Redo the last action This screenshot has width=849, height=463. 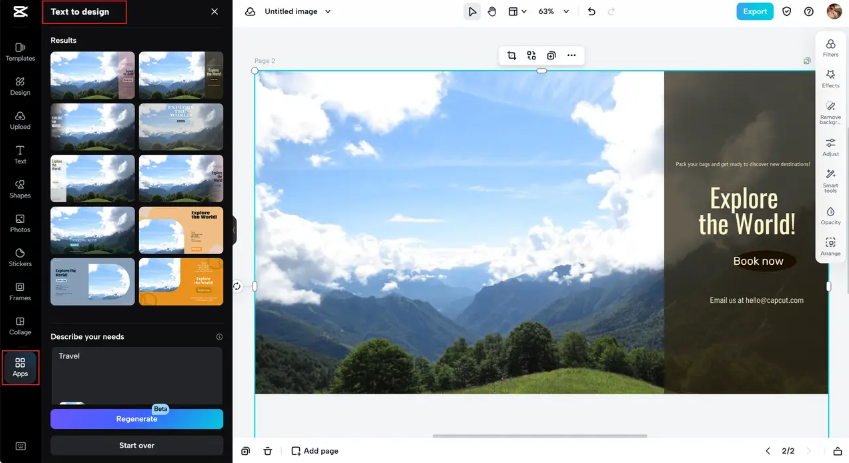click(611, 11)
